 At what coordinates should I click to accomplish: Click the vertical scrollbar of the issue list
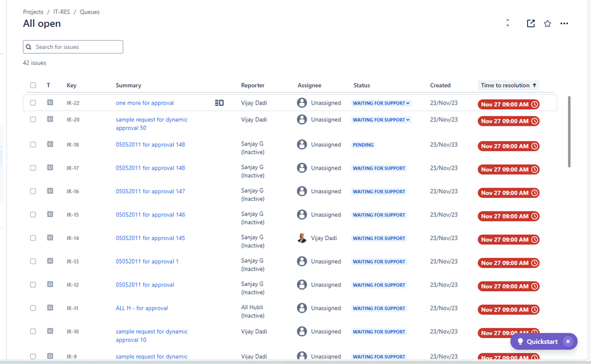[569, 132]
